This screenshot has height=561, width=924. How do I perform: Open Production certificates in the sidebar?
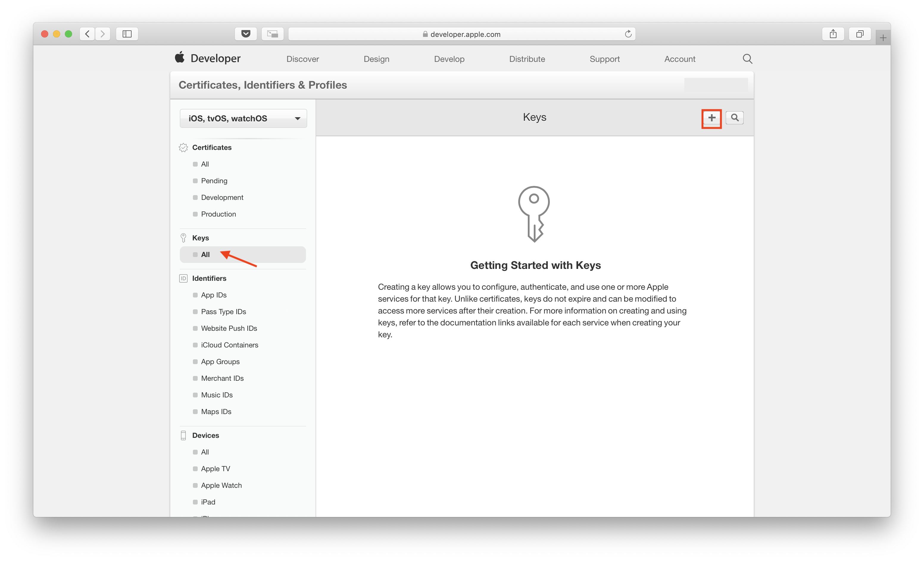(x=218, y=214)
